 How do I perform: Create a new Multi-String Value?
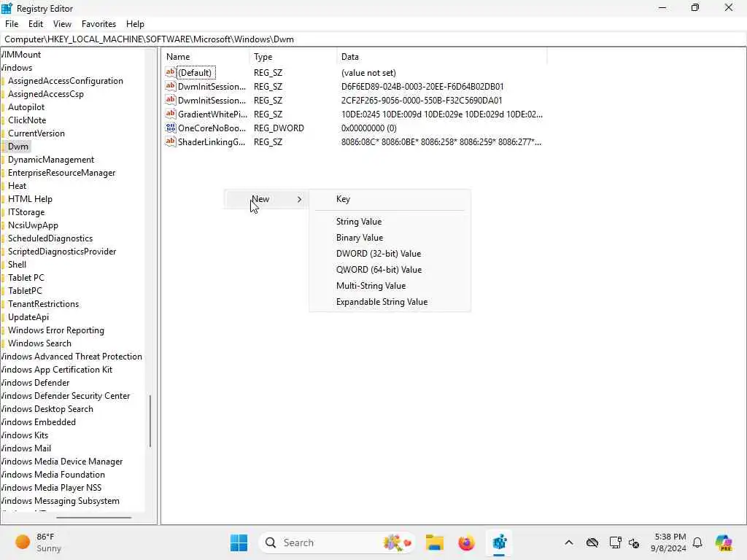(390, 286)
